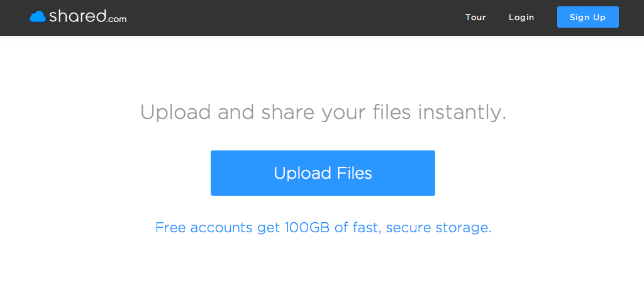Click the 'Upload and share your files instantly' heading
644x287 pixels.
click(x=323, y=113)
